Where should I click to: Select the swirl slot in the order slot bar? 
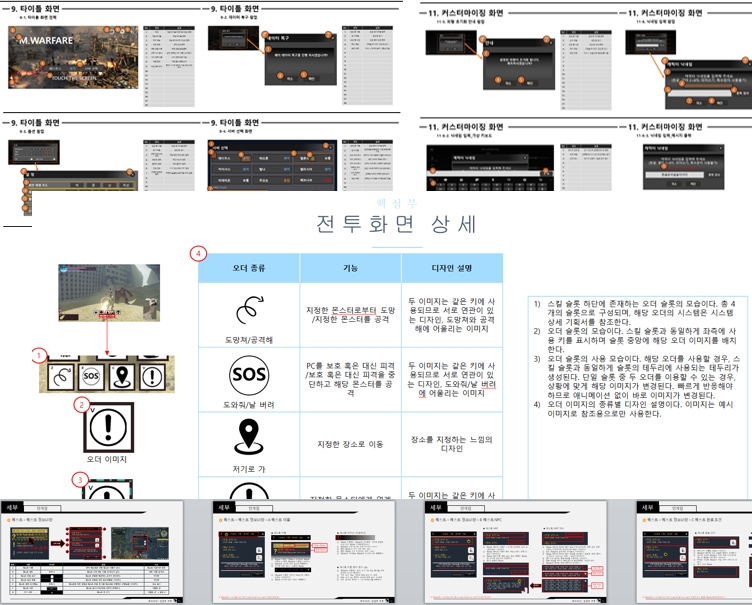(61, 376)
